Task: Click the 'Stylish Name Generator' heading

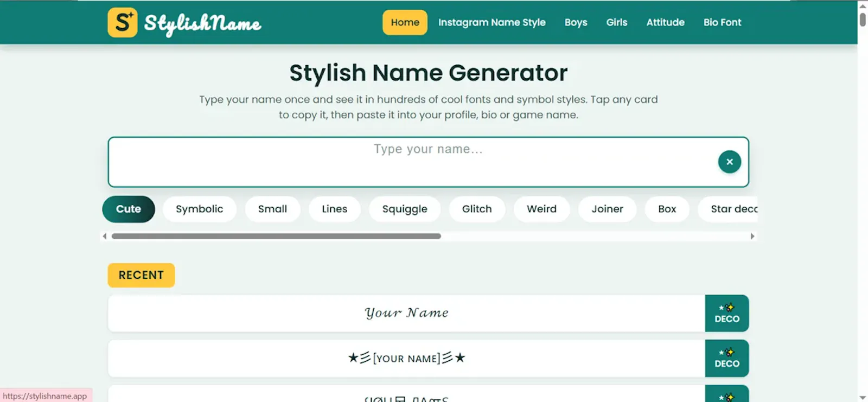Action: 428,73
